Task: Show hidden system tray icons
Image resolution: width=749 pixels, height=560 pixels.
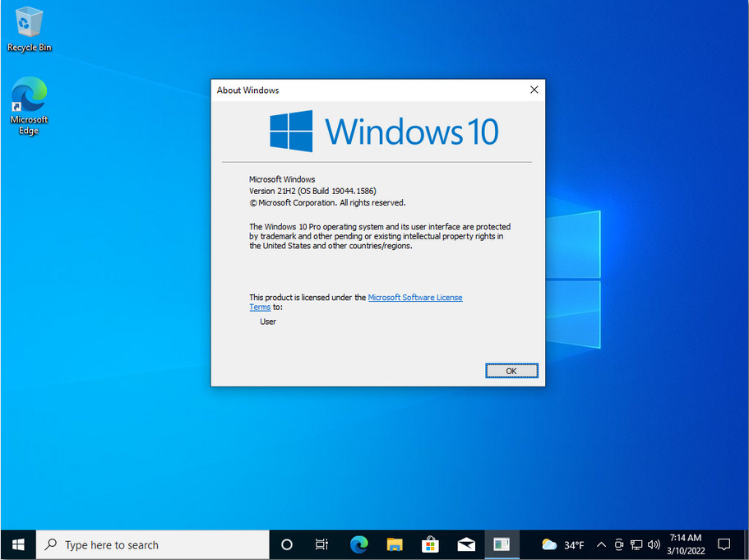Action: 601,544
